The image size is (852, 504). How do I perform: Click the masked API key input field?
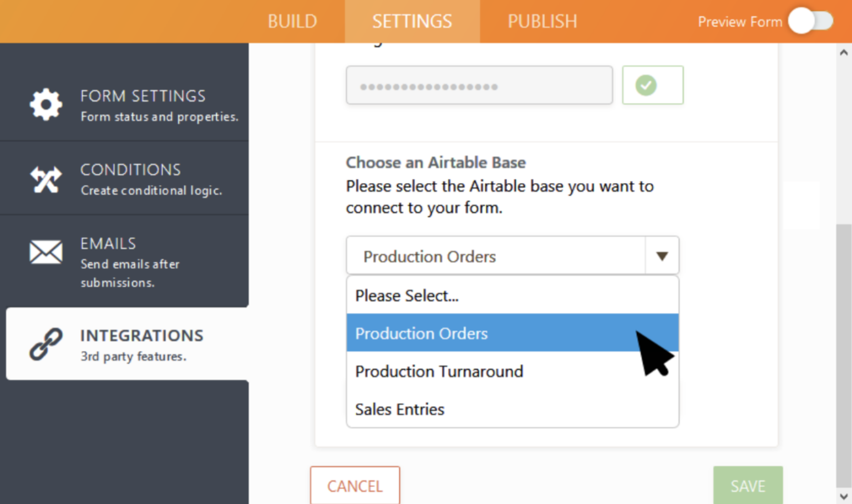[x=479, y=85]
